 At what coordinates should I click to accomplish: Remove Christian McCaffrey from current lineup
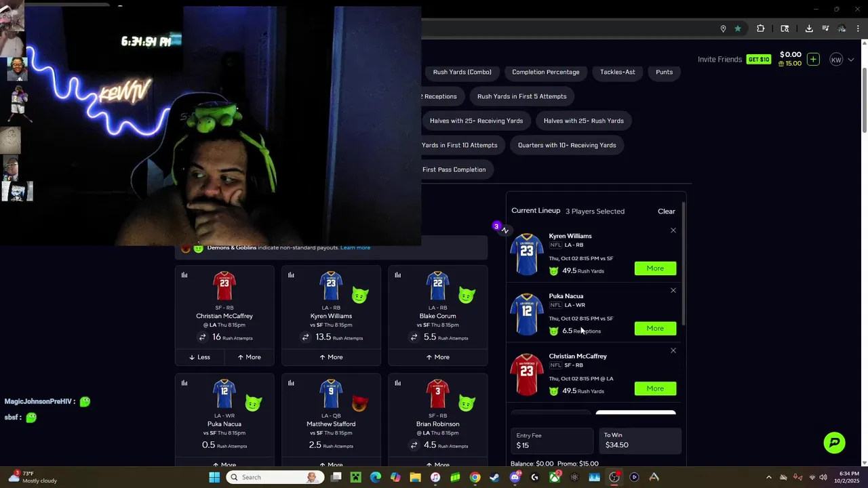point(673,350)
